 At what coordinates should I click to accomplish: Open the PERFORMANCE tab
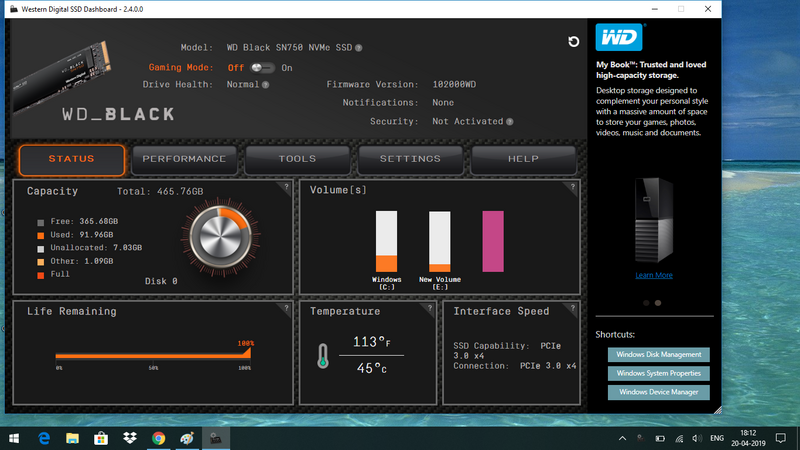[184, 159]
